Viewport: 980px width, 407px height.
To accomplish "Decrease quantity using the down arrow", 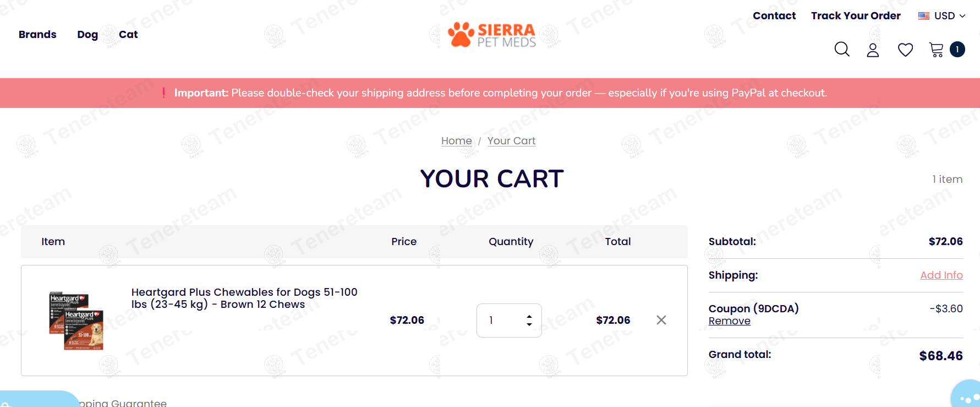I will 529,324.
